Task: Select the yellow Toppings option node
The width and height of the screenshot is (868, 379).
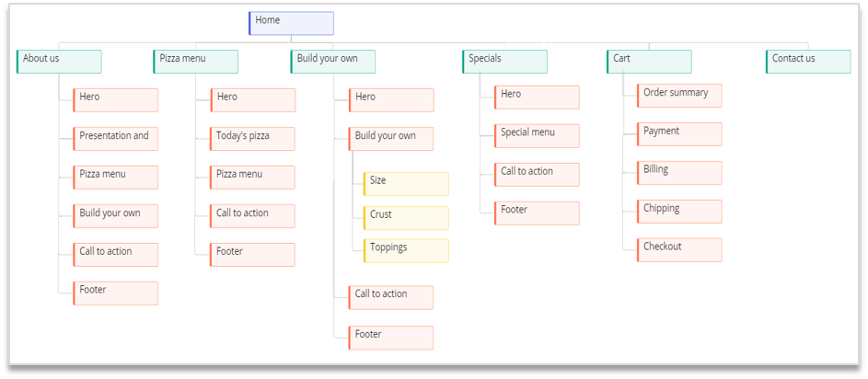Action: point(406,250)
